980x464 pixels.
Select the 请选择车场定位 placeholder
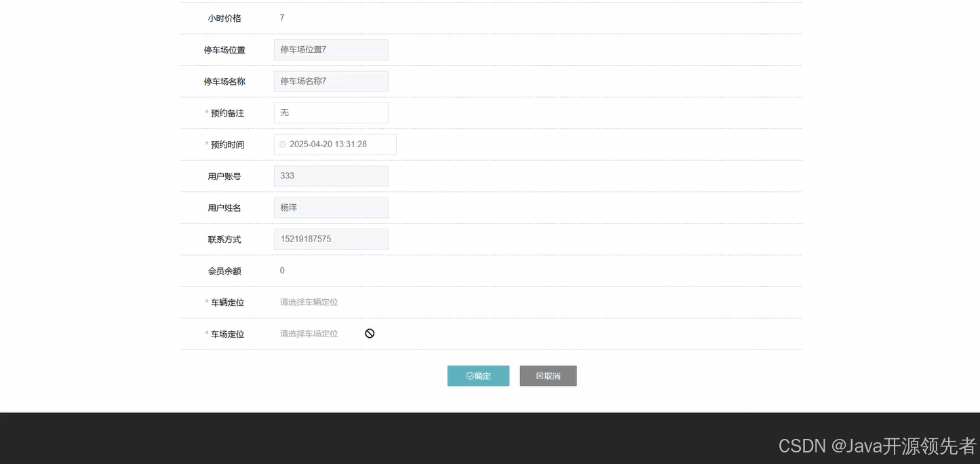coord(309,334)
